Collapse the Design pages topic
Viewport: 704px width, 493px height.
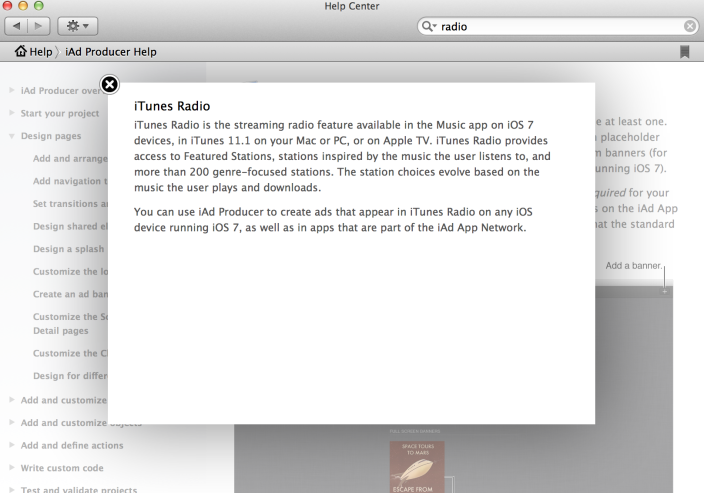tap(12, 136)
